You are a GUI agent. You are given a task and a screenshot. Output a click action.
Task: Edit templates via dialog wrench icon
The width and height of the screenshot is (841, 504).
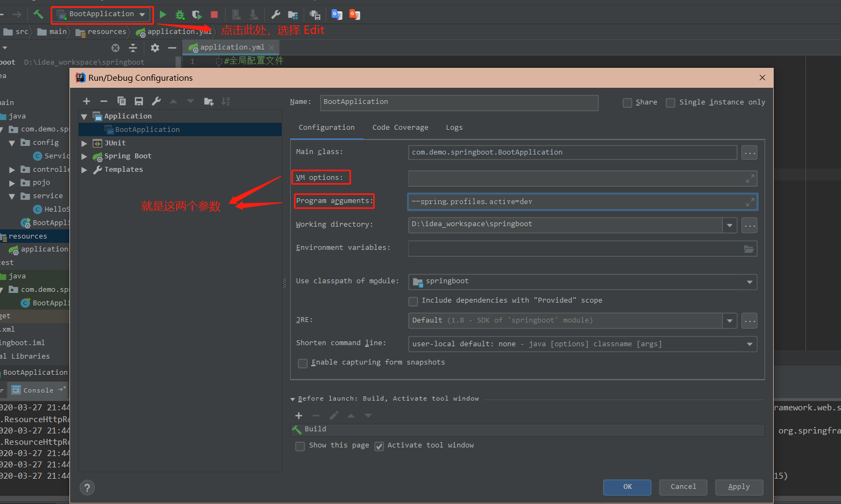[156, 101]
